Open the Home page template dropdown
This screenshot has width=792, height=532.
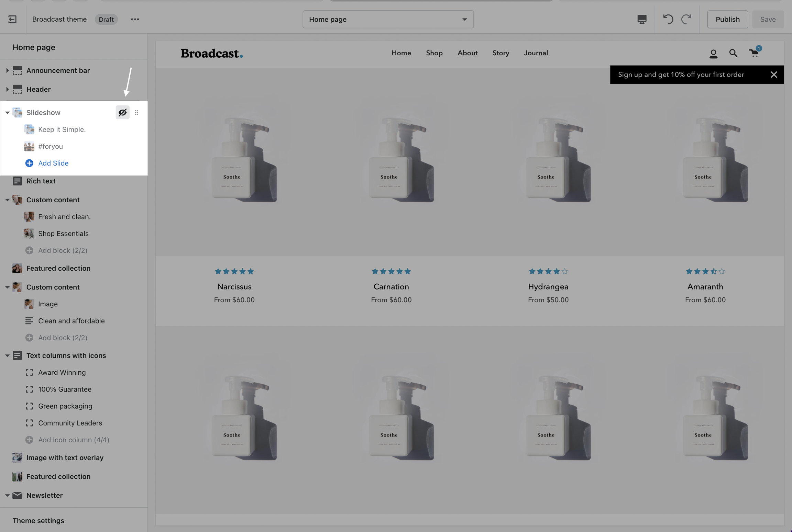388,19
